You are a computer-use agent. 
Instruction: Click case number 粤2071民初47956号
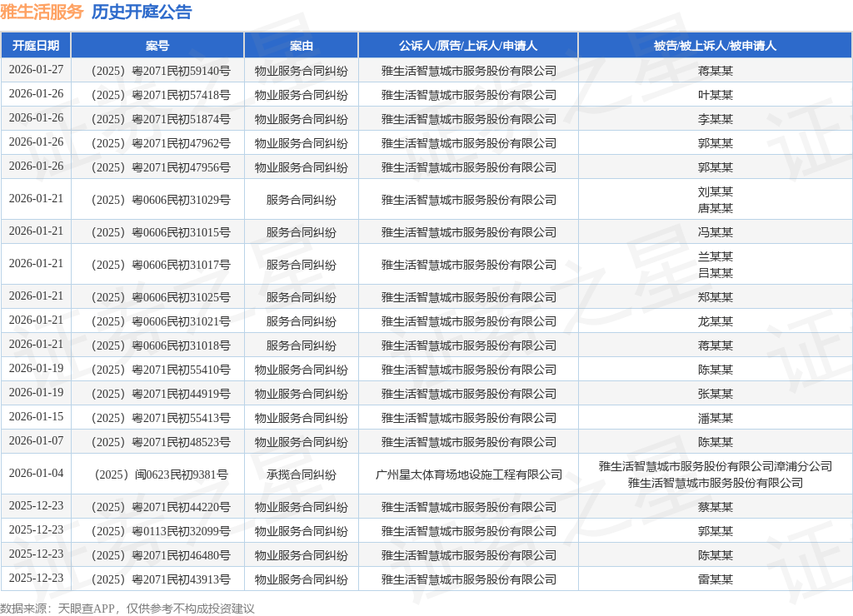[161, 167]
